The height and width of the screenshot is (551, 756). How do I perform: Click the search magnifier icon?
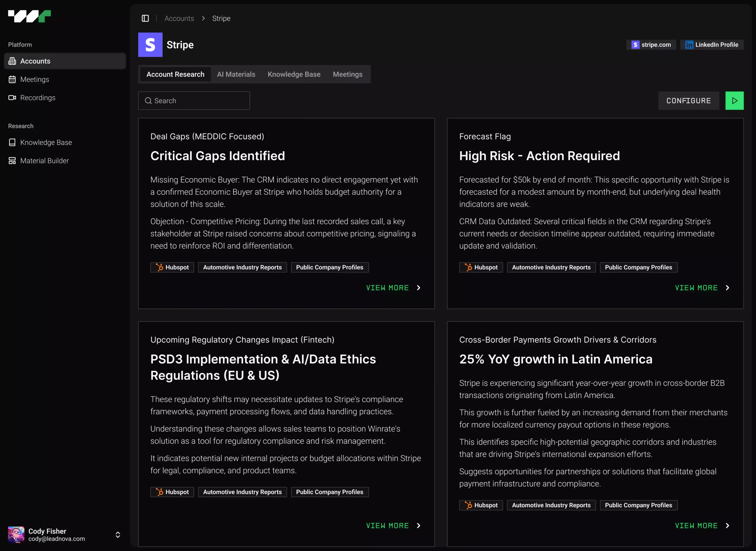pyautogui.click(x=148, y=101)
